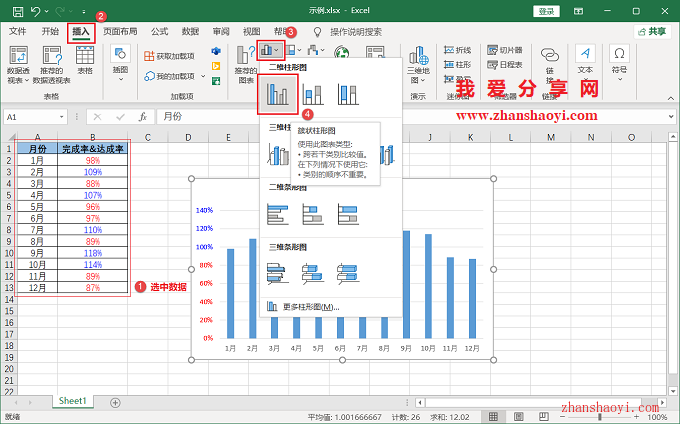This screenshot has height=424, width=680.
Task: Click the 日程表 timeline button
Action: click(505, 65)
